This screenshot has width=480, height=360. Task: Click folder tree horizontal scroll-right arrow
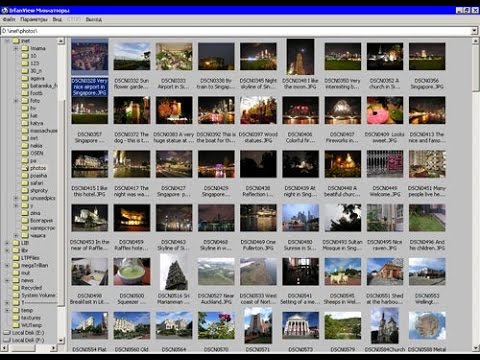tap(54, 348)
